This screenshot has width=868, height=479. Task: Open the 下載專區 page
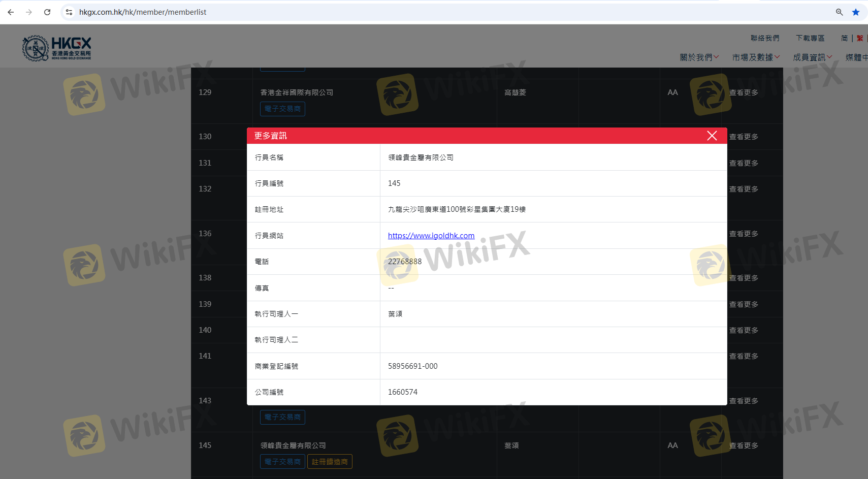tap(810, 38)
